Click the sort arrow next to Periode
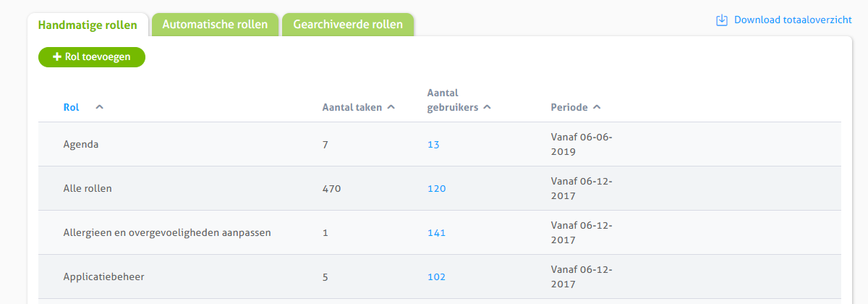 (x=597, y=107)
